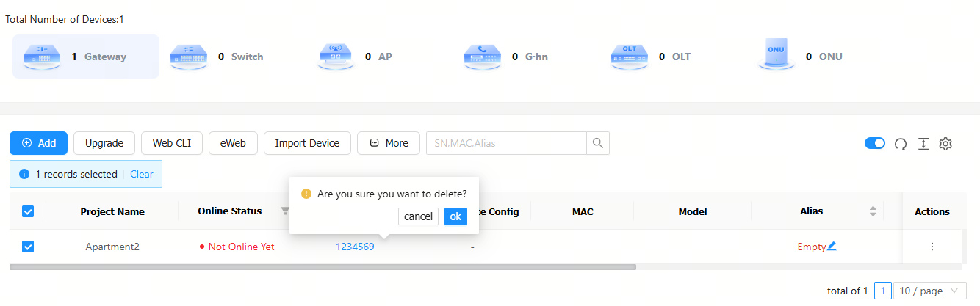Screen dimensions: 980x306
Task: Click the ONU device icon
Action: point(777,55)
